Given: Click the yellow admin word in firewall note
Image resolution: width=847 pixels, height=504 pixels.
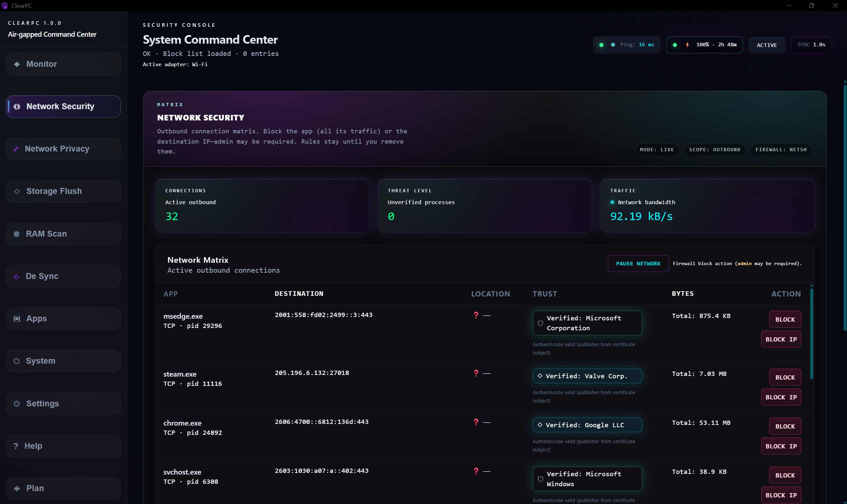Looking at the screenshot, I should click(x=744, y=263).
